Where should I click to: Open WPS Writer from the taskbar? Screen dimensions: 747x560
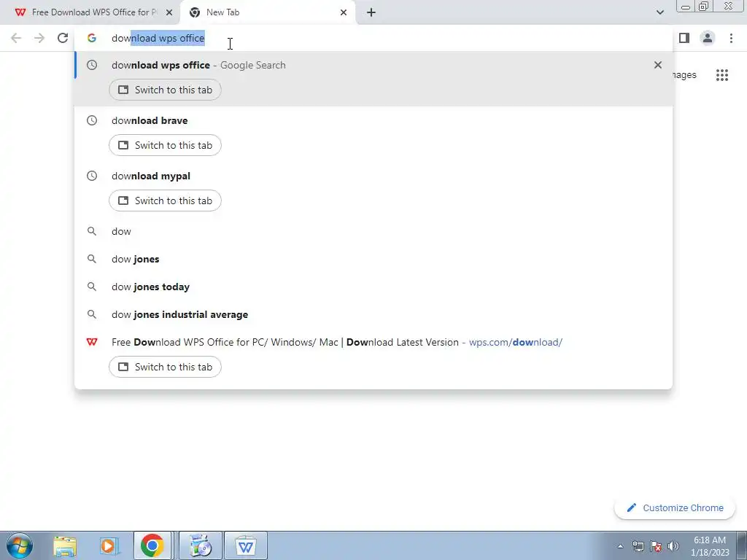tap(246, 545)
